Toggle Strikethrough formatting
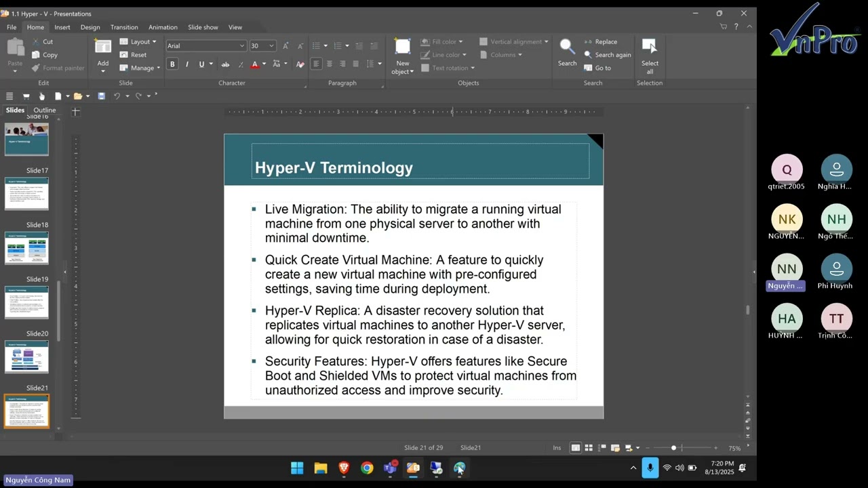The height and width of the screenshot is (488, 868). (225, 64)
